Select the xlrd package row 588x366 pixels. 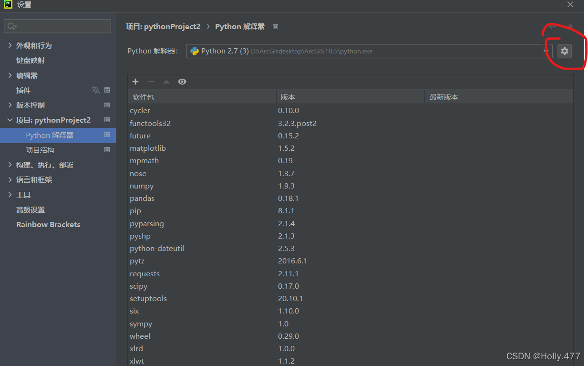click(x=351, y=348)
